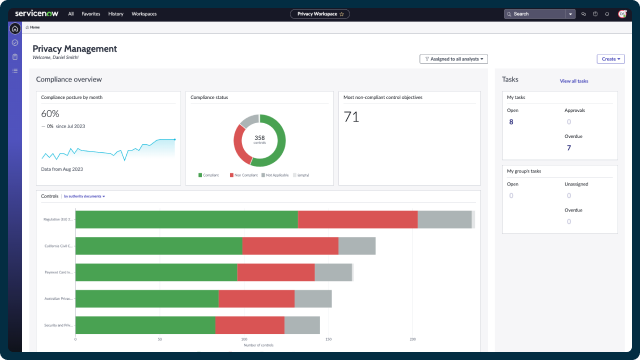
Task: Open My group's tasks Unassigned count
Action: click(x=569, y=196)
